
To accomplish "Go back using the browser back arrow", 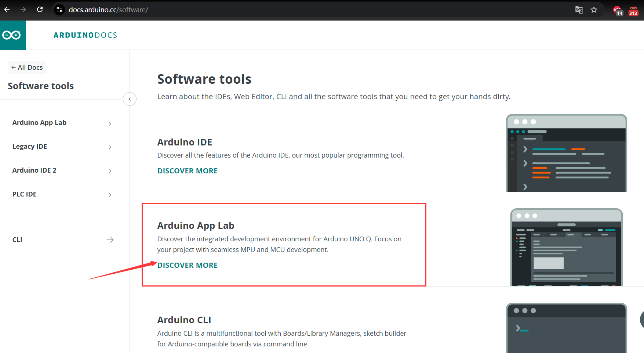I will click(7, 10).
